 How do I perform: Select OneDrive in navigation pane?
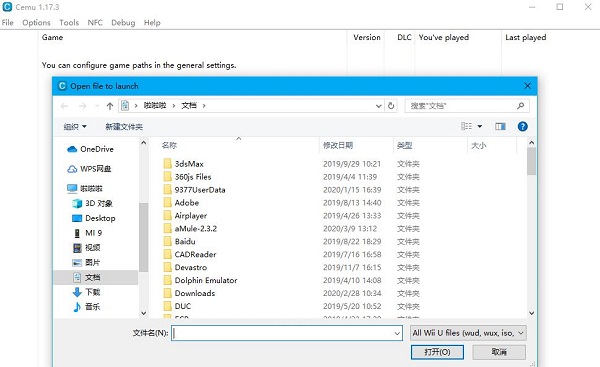click(90, 149)
